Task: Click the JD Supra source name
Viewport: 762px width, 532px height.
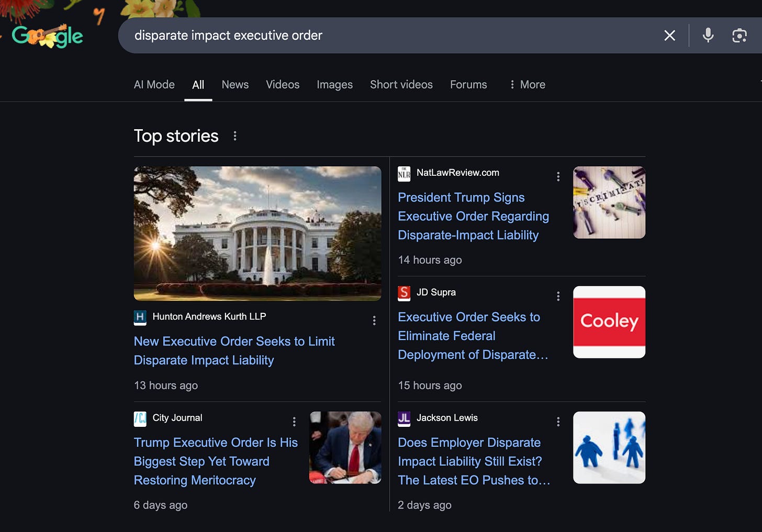Action: 436,292
